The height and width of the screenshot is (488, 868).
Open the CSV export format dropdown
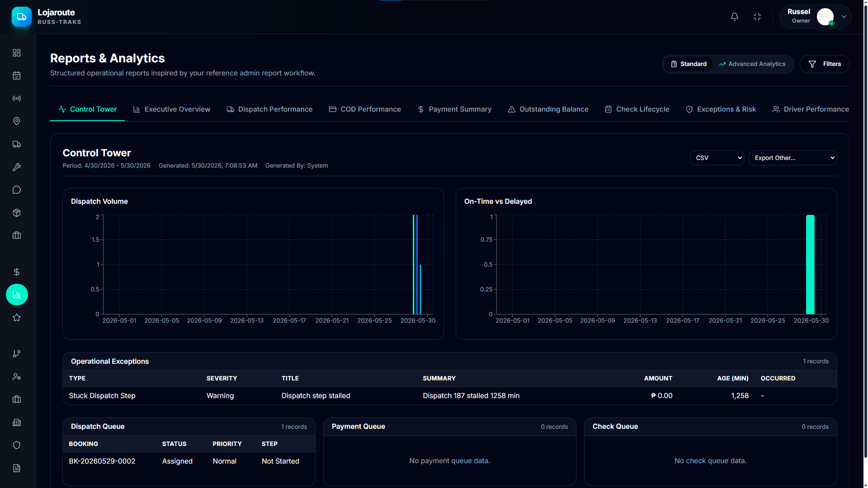point(717,158)
